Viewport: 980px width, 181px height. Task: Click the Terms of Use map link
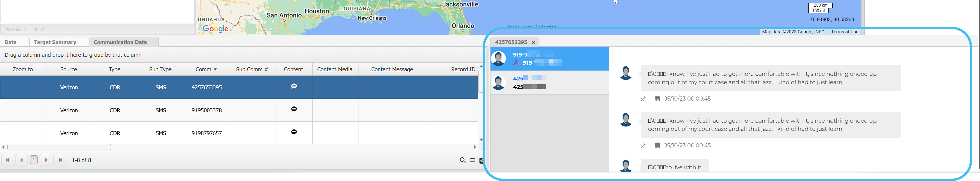[x=844, y=32]
